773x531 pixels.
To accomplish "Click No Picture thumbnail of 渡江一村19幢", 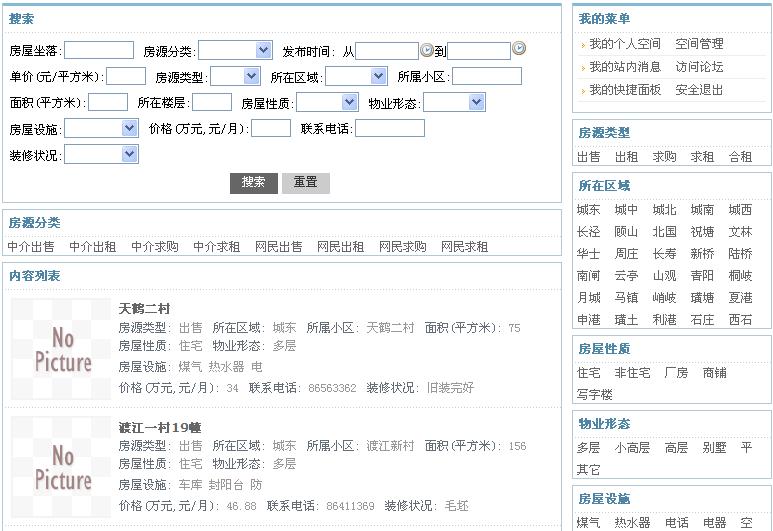I will click(61, 467).
